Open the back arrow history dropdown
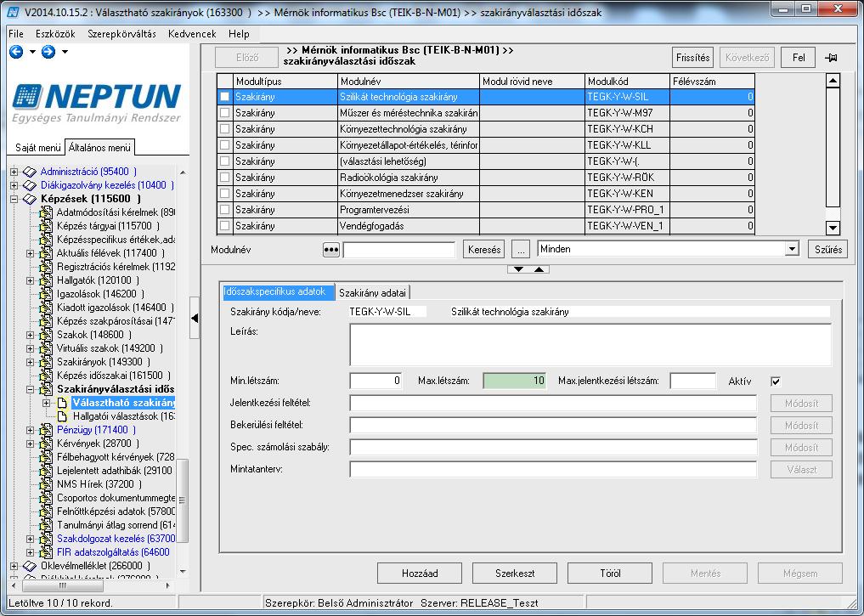 [32, 52]
